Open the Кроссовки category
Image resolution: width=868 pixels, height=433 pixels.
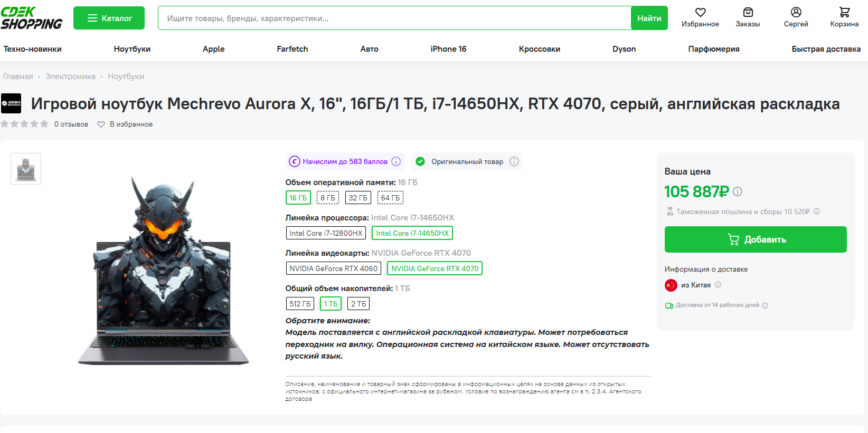point(540,49)
